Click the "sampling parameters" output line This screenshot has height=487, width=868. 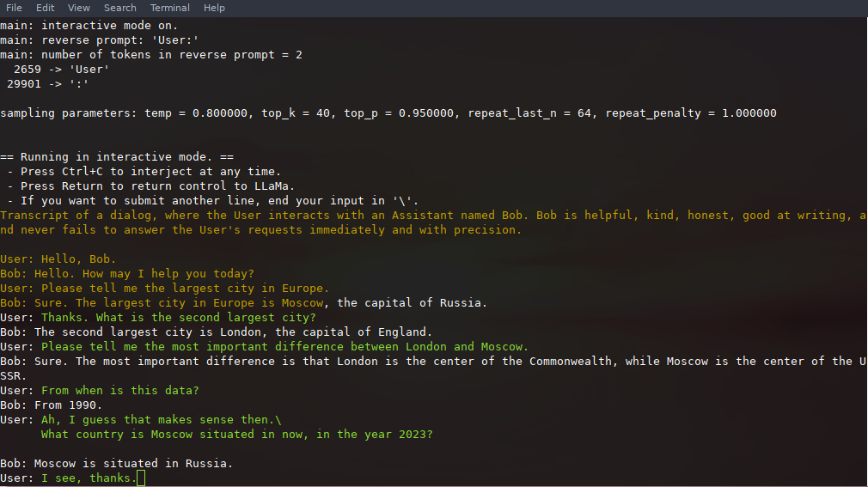(388, 113)
